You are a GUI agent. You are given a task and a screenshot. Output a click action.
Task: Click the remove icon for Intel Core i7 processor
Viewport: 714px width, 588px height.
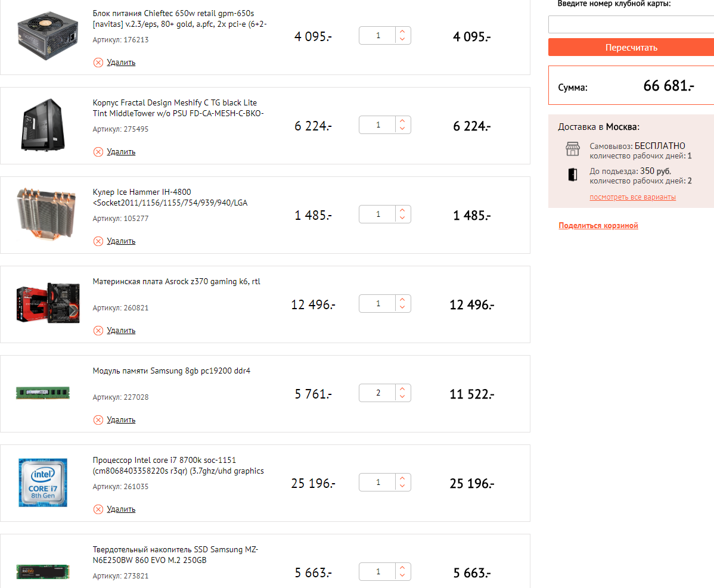(98, 509)
